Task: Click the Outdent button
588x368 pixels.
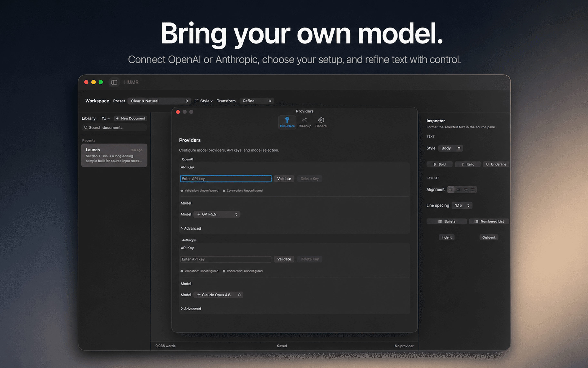Action: [489, 238]
